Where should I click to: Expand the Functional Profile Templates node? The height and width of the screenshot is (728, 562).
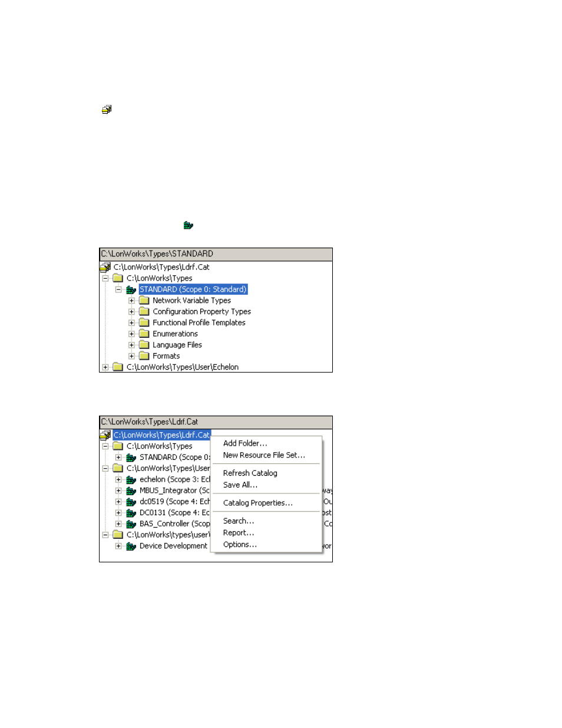coord(131,323)
